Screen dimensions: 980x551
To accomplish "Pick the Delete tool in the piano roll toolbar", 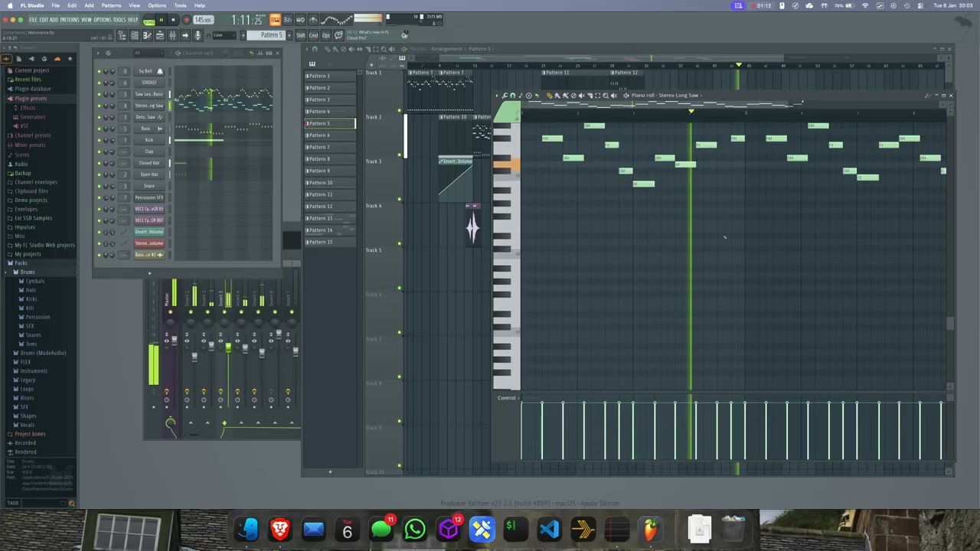I will [573, 96].
